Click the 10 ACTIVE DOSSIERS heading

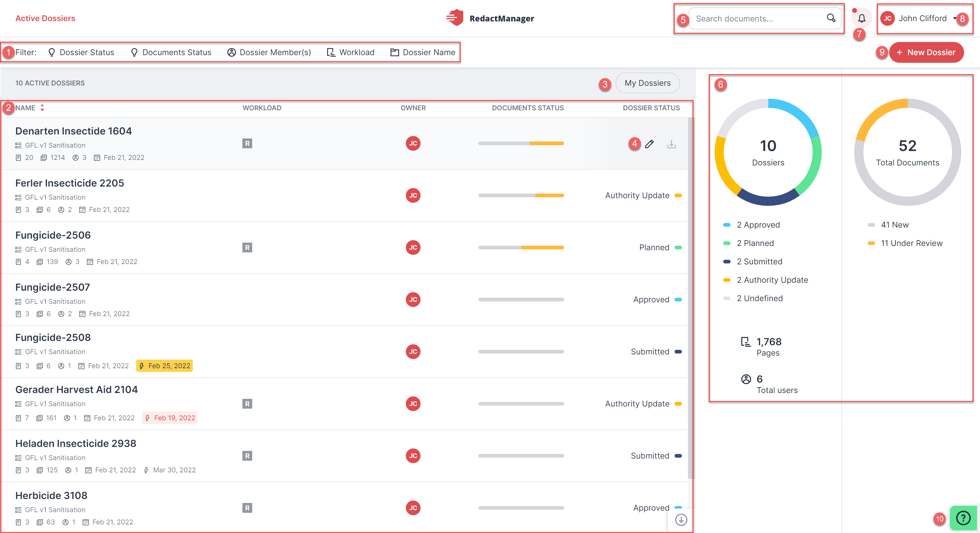(x=50, y=83)
